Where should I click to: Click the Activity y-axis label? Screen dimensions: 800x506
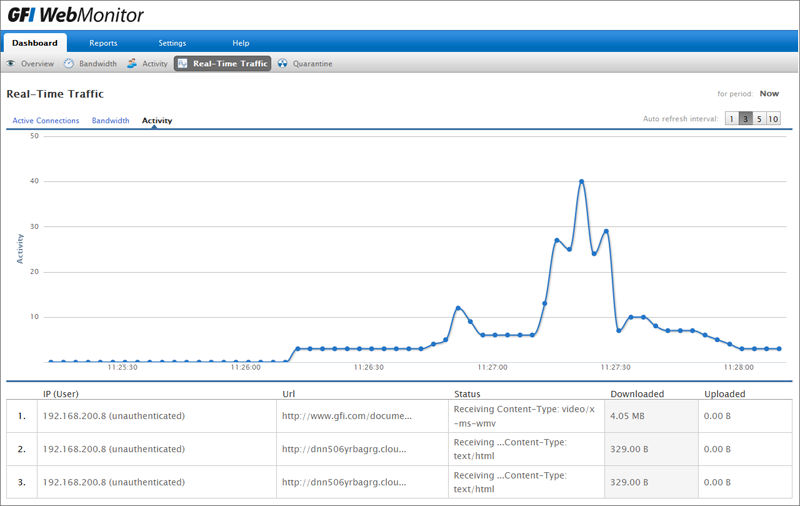20,249
